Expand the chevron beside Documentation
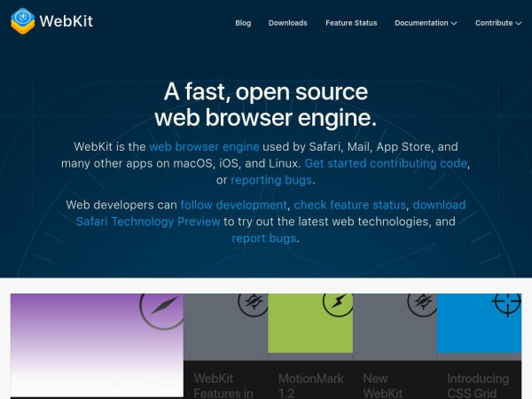532x399 pixels. [x=454, y=23]
